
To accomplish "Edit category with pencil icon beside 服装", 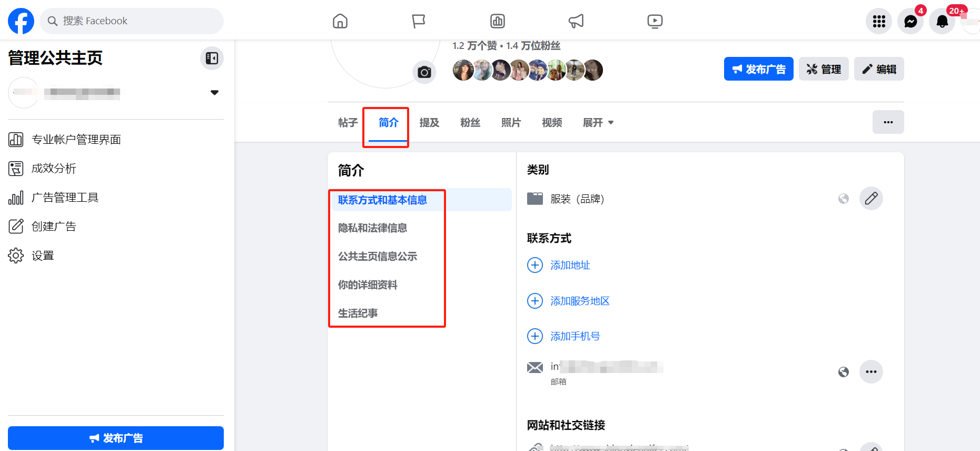I will tap(871, 199).
